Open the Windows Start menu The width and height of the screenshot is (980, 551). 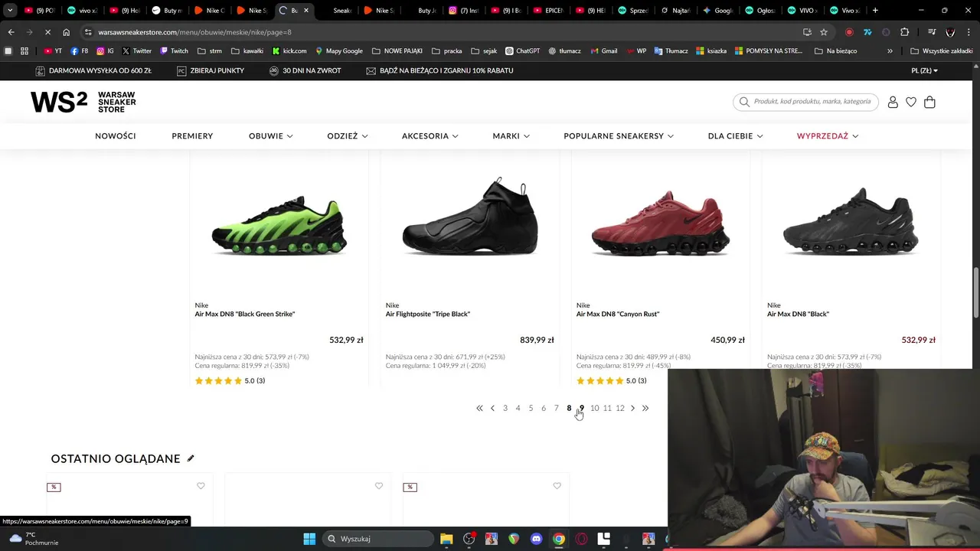[309, 539]
